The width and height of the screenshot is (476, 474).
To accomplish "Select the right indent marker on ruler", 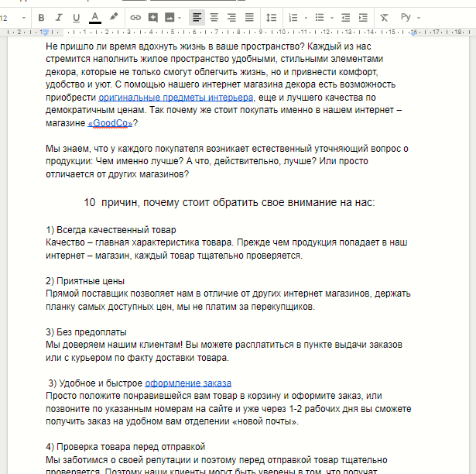I will [413, 33].
